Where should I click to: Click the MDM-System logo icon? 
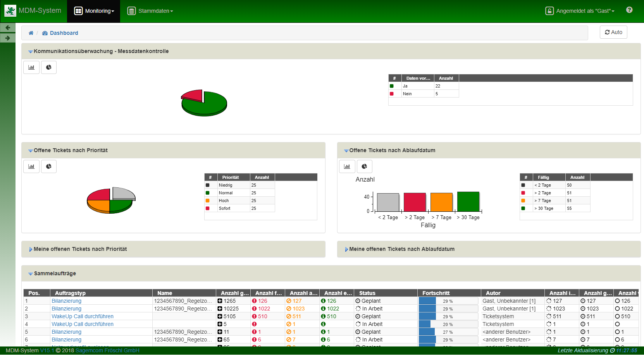pyautogui.click(x=10, y=11)
